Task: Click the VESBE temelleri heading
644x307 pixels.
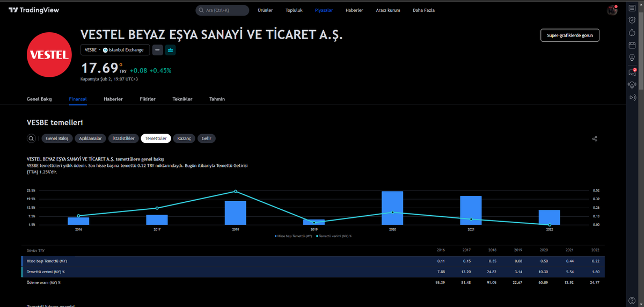Action: [x=55, y=123]
